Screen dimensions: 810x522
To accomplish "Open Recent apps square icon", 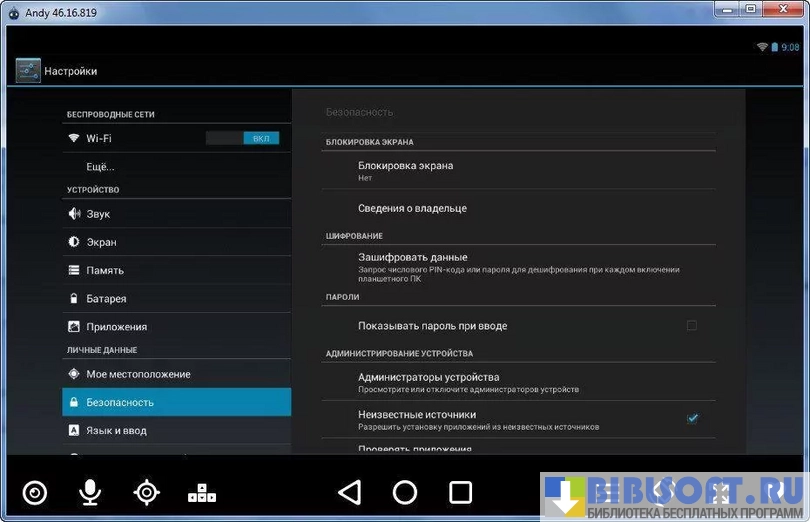I will click(460, 492).
